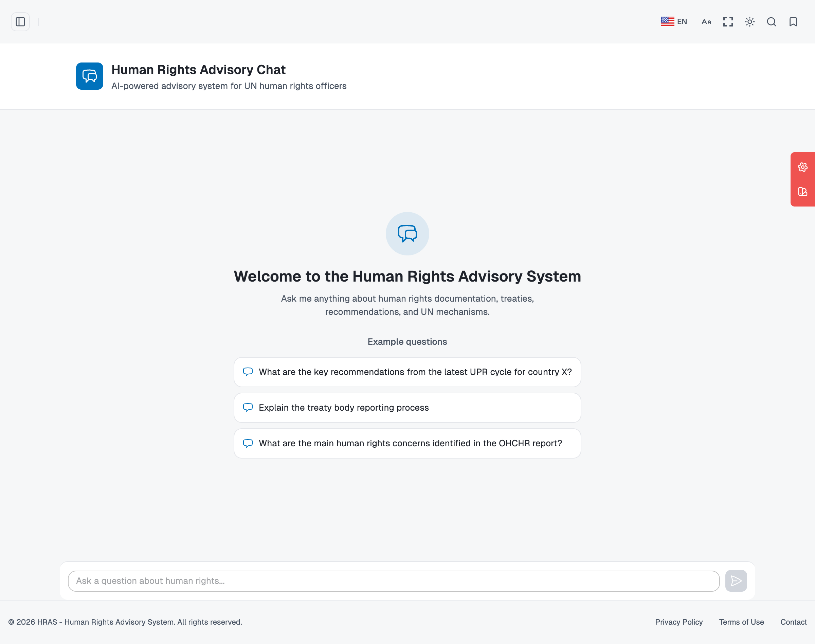The height and width of the screenshot is (644, 815).
Task: Select the UPR cycle recommendations example question
Action: point(407,372)
